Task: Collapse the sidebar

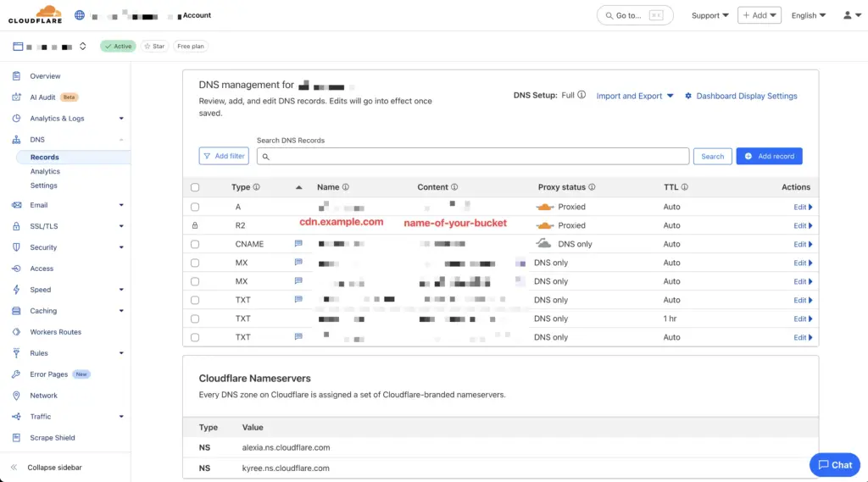Action: click(x=47, y=468)
